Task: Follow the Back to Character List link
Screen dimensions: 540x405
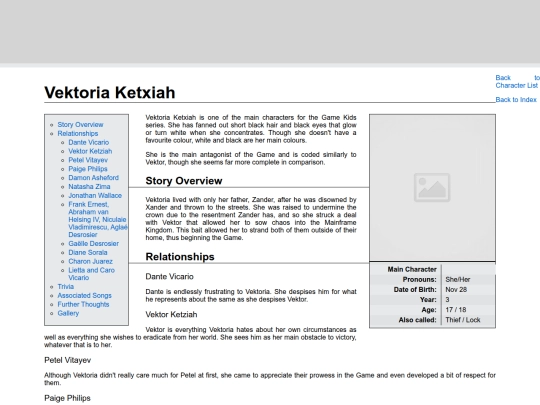Action: [517, 82]
